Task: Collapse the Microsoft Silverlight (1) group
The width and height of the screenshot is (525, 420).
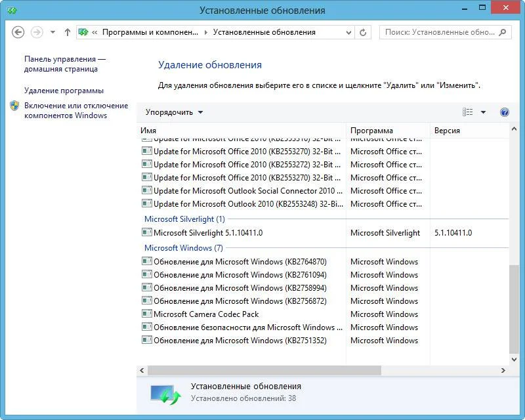Action: [x=184, y=219]
